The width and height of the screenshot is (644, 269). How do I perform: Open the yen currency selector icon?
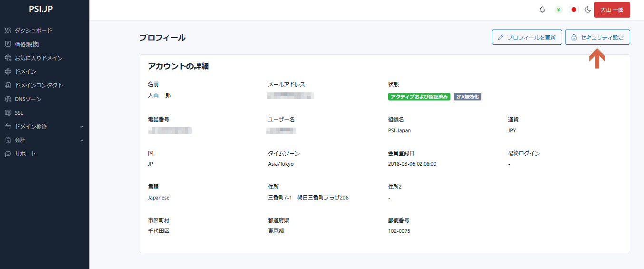click(558, 10)
